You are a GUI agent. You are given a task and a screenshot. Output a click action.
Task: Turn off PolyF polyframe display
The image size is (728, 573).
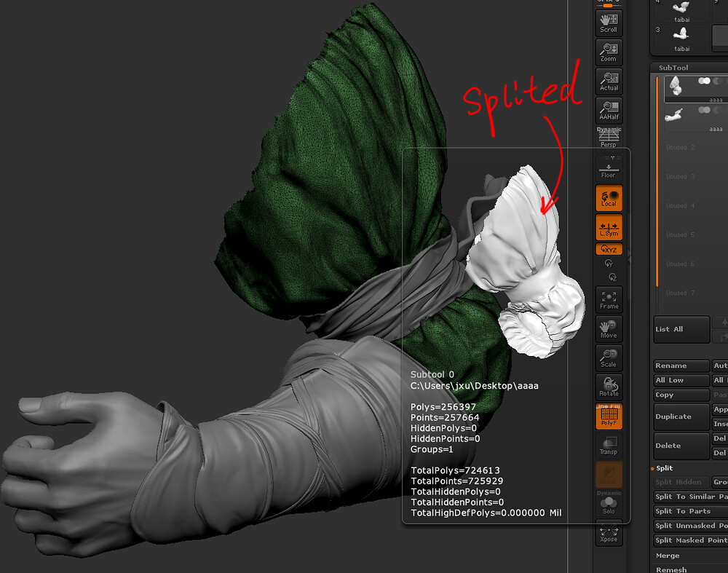coord(609,416)
